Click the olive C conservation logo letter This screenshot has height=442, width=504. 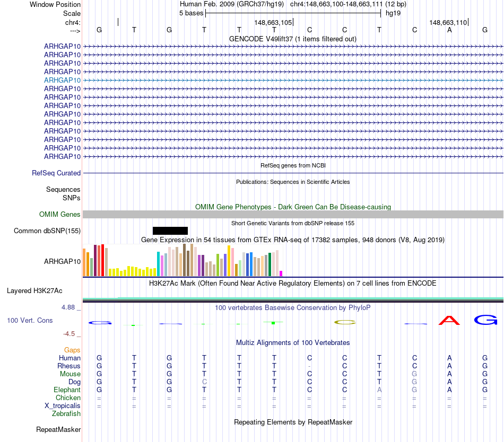[x=345, y=322]
